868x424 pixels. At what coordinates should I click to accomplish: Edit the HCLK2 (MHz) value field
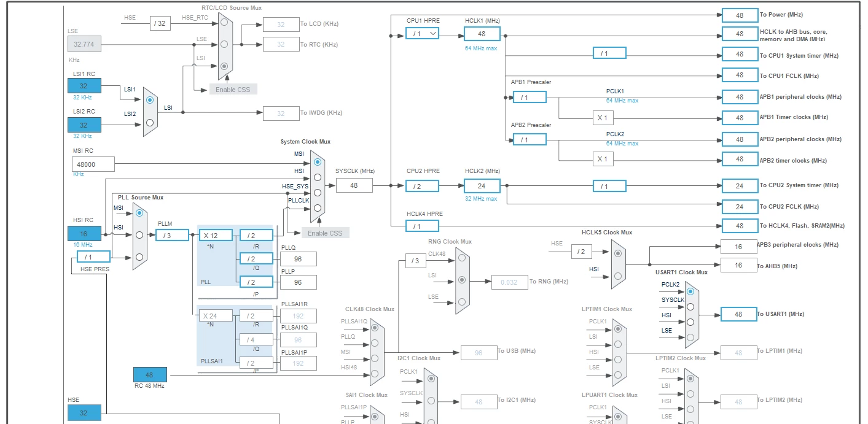482,186
